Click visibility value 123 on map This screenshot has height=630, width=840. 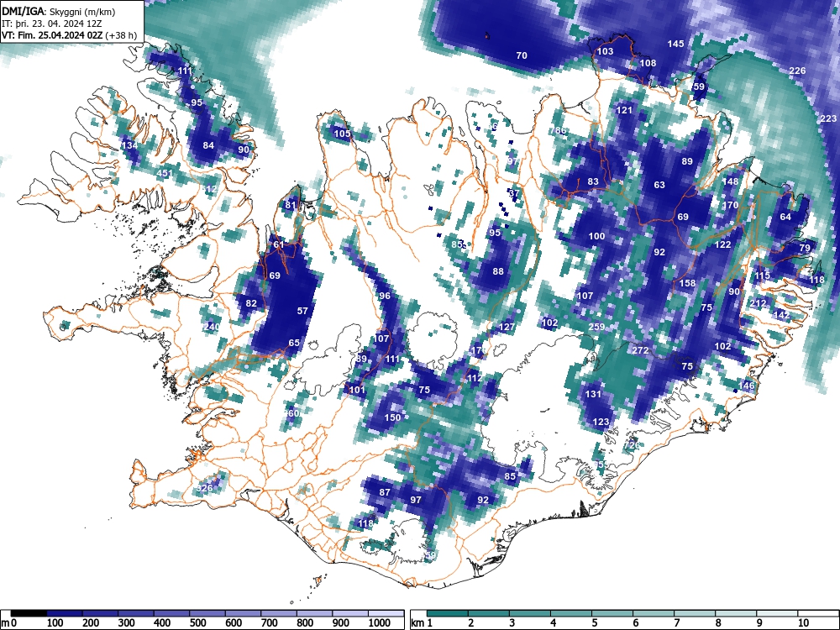(x=601, y=422)
